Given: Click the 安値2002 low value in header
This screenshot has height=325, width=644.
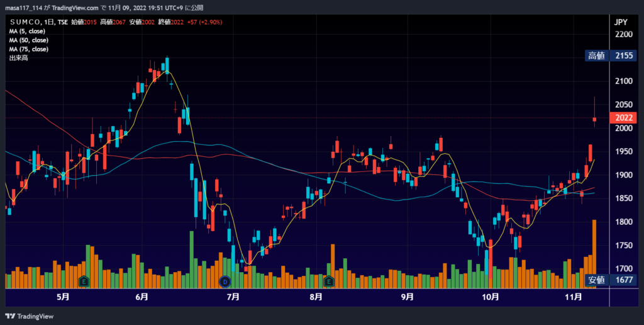Looking at the screenshot, I should pos(142,22).
